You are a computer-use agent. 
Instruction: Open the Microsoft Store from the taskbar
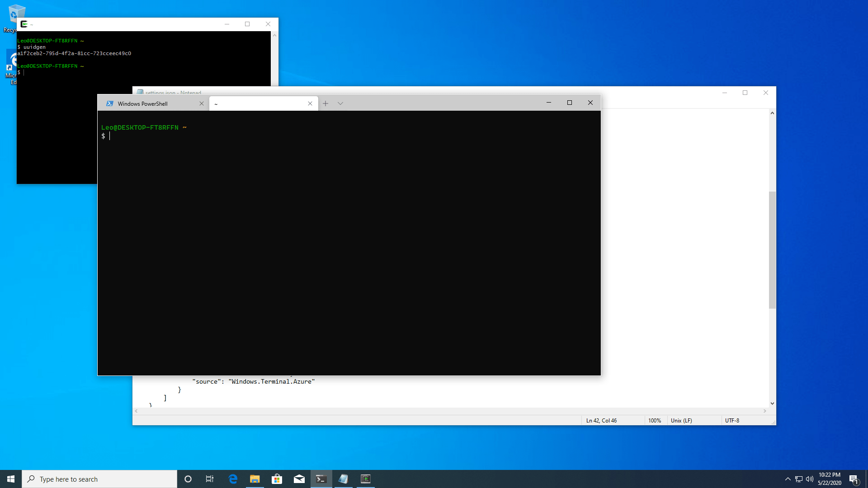277,479
